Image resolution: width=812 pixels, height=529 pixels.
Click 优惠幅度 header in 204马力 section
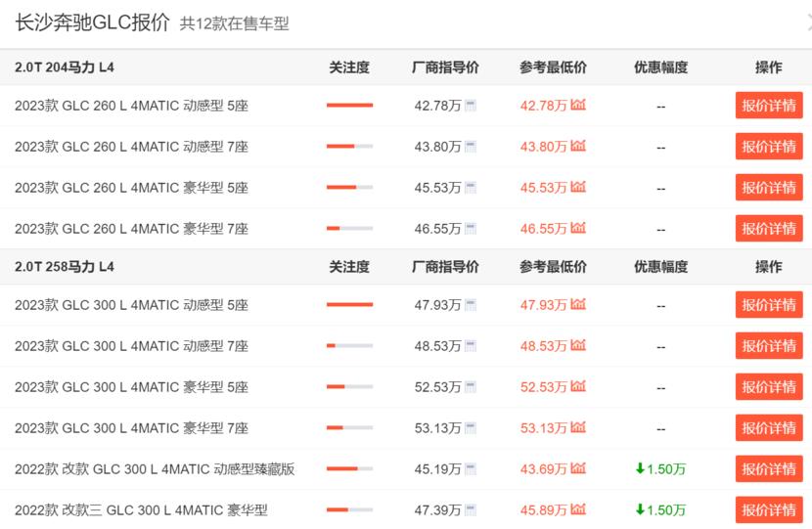[660, 67]
